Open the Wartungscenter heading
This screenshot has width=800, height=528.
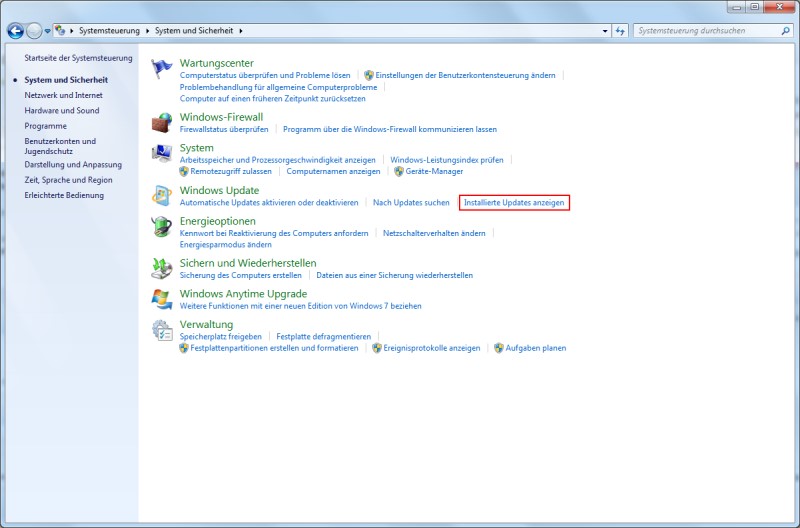(x=216, y=63)
